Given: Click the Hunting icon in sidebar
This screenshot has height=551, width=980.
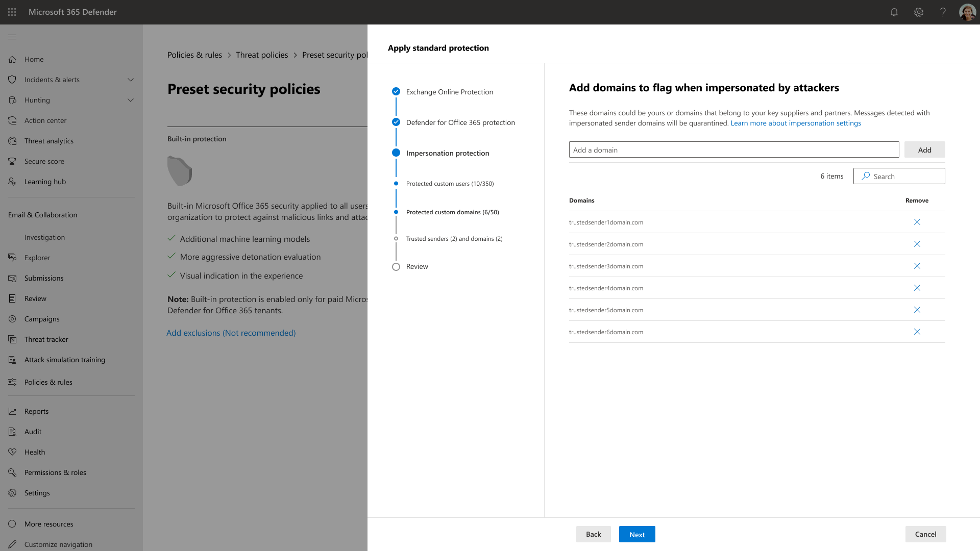Looking at the screenshot, I should pos(12,100).
